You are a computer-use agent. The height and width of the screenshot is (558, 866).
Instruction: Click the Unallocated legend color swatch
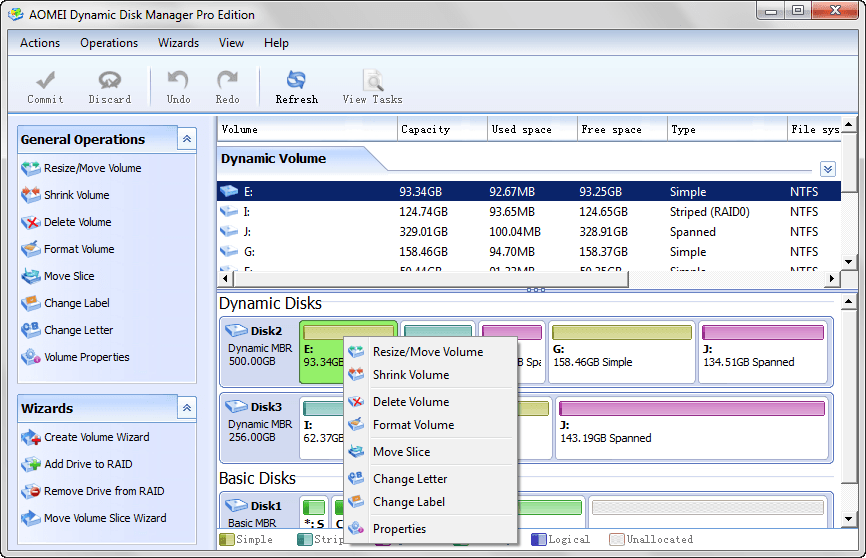click(617, 540)
